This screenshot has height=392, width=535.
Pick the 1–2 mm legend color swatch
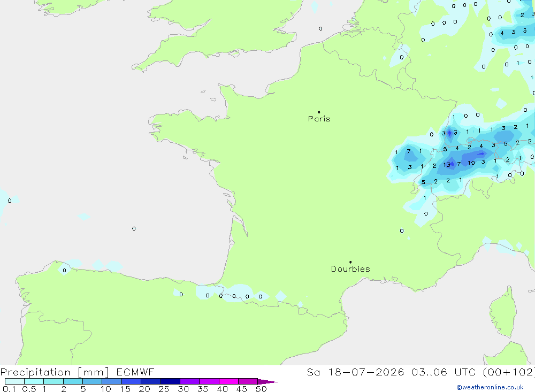click(53, 381)
